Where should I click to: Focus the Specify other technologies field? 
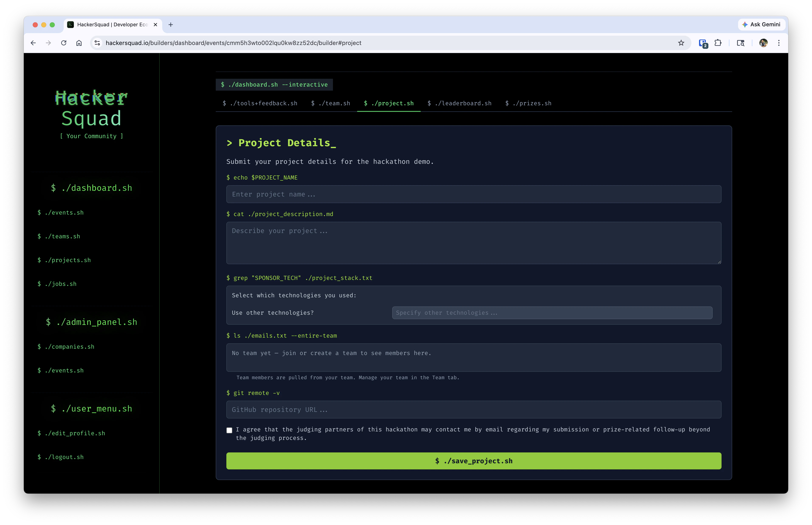(x=552, y=313)
